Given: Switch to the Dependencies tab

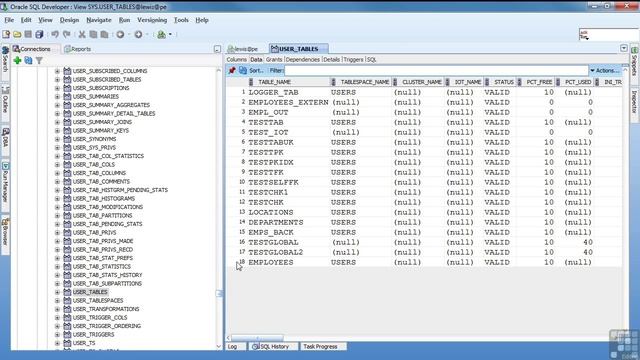Looking at the screenshot, I should pos(303,60).
